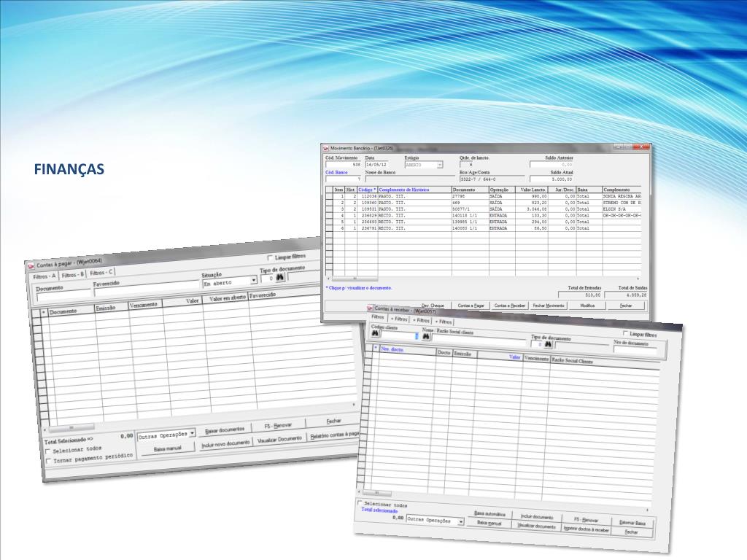Image resolution: width=747 pixels, height=560 pixels.
Task: Open the Situação dropdown showing Em aberto
Action: [254, 280]
